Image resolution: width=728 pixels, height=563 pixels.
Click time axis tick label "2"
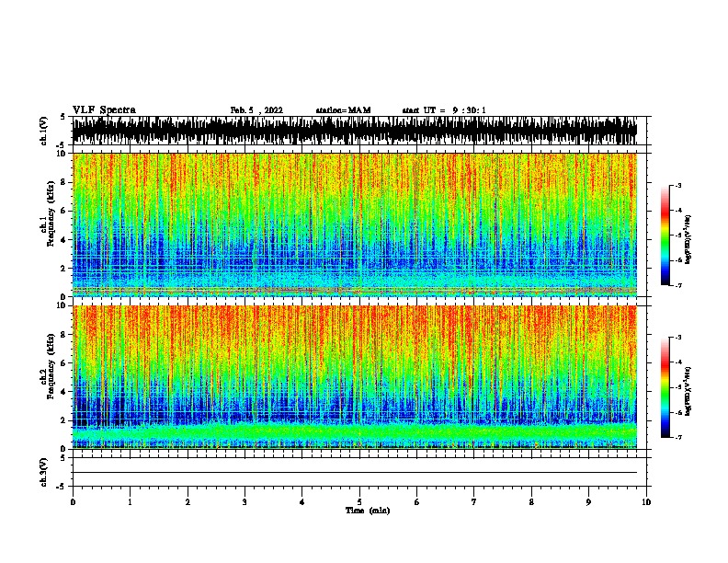188,502
